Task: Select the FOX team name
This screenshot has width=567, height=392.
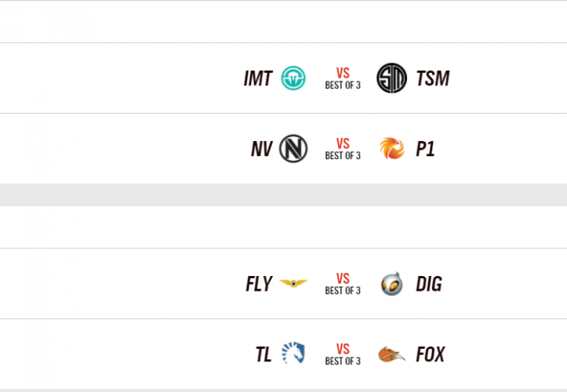Action: [431, 354]
